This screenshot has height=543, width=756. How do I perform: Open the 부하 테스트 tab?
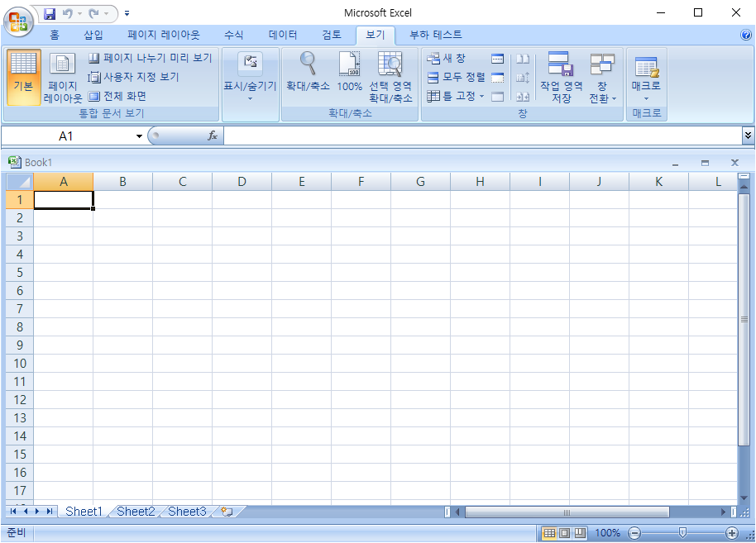click(x=435, y=35)
